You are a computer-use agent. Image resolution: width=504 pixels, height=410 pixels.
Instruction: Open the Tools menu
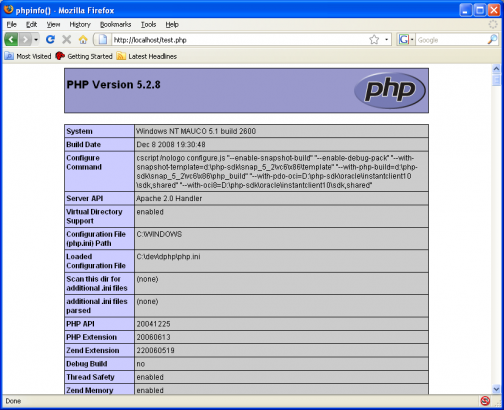(x=148, y=24)
